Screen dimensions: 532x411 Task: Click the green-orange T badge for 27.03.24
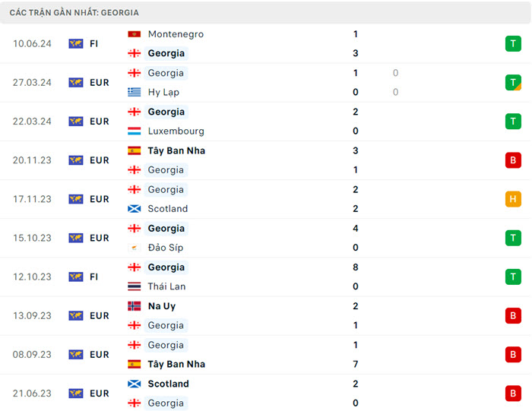(513, 83)
